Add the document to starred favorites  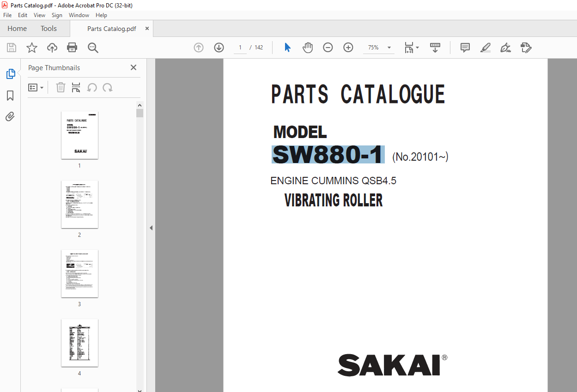click(32, 48)
